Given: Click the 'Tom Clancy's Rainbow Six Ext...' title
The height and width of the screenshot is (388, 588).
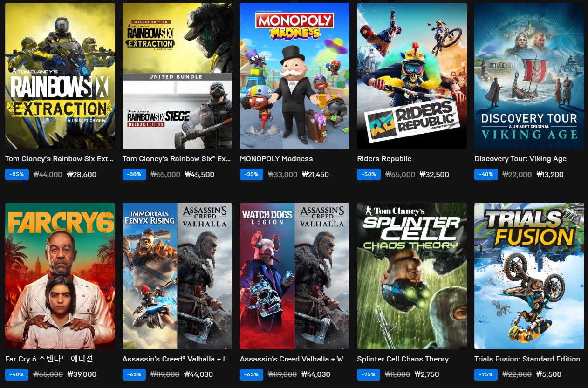Looking at the screenshot, I should click(x=59, y=159).
